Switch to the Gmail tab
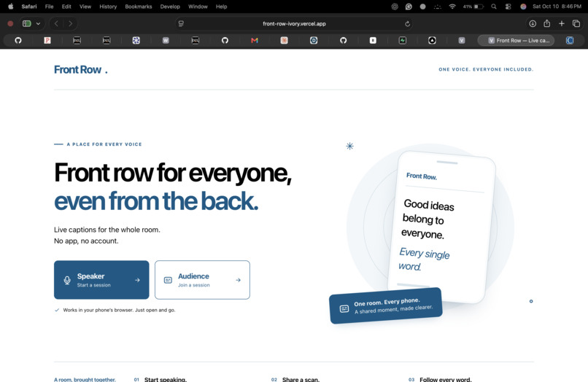 255,40
